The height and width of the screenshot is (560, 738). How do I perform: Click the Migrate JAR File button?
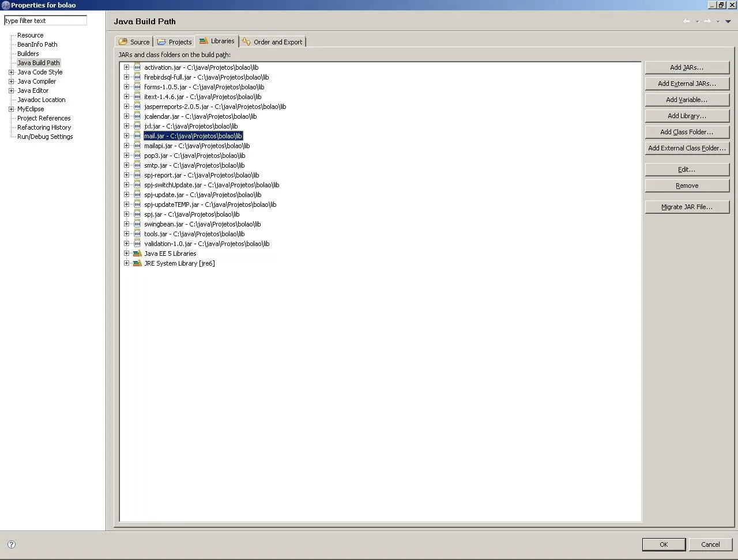coord(687,207)
